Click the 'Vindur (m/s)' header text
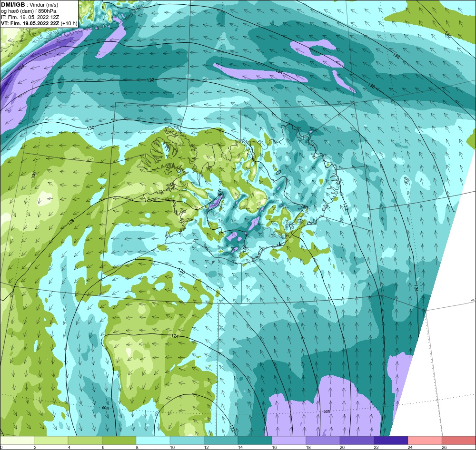The height and width of the screenshot is (450, 476). tap(45, 5)
